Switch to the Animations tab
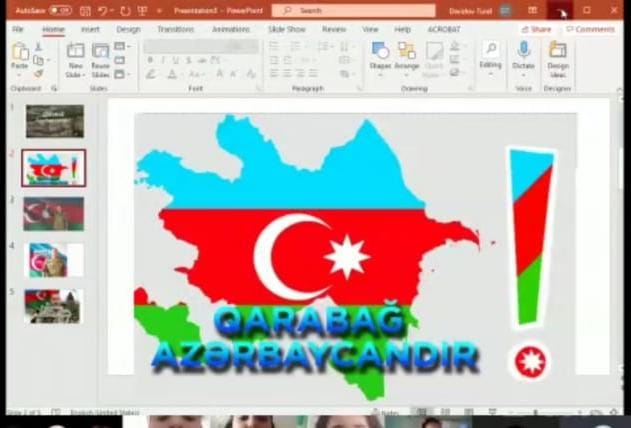Image resolution: width=631 pixels, height=428 pixels. (x=231, y=29)
